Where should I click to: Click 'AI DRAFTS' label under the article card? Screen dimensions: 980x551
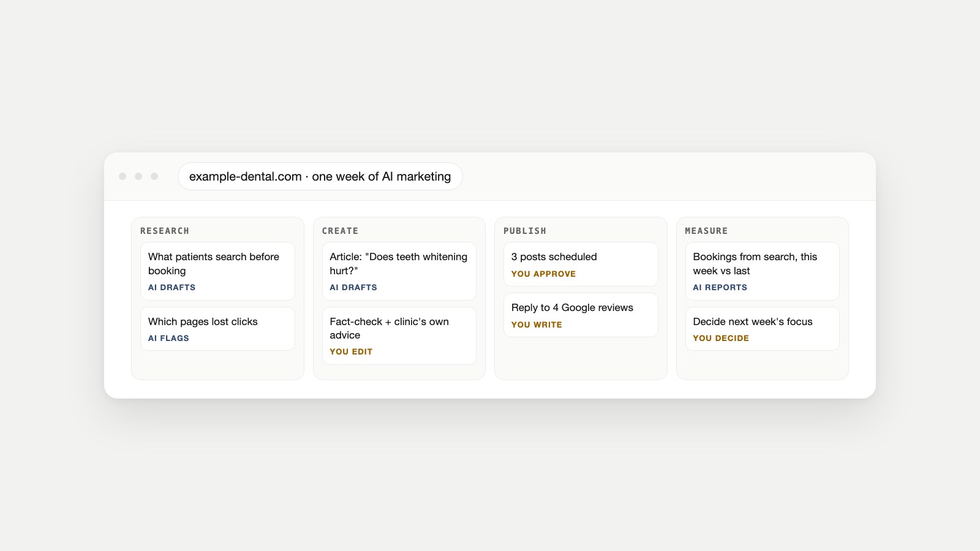(x=353, y=287)
